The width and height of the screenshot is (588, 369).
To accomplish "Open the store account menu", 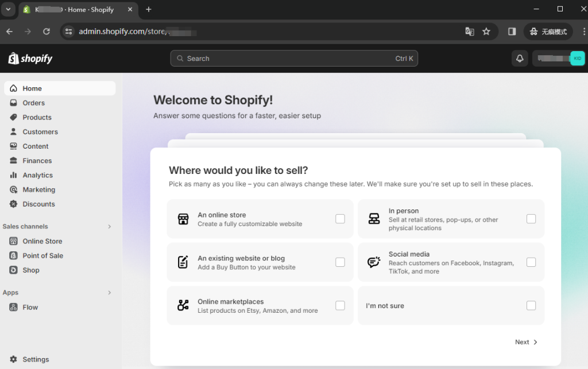I will [x=558, y=59].
